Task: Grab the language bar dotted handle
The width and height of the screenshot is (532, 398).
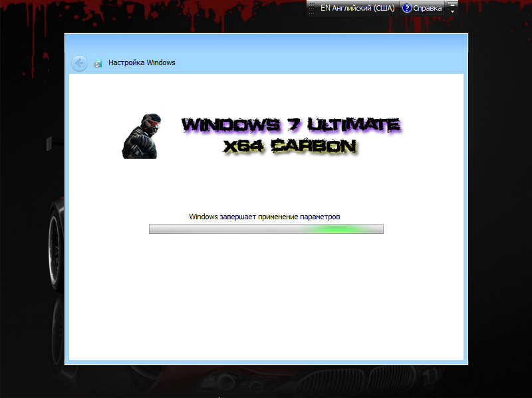Action: coord(312,8)
